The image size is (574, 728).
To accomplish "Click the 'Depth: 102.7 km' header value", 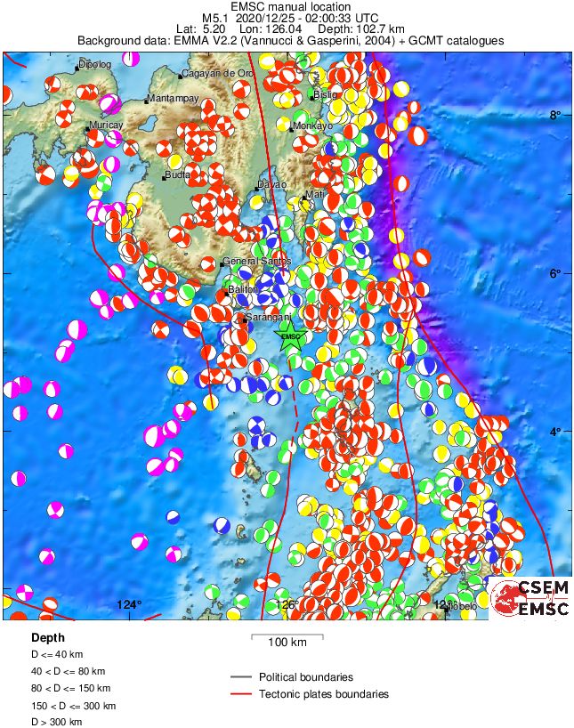I will coord(355,29).
